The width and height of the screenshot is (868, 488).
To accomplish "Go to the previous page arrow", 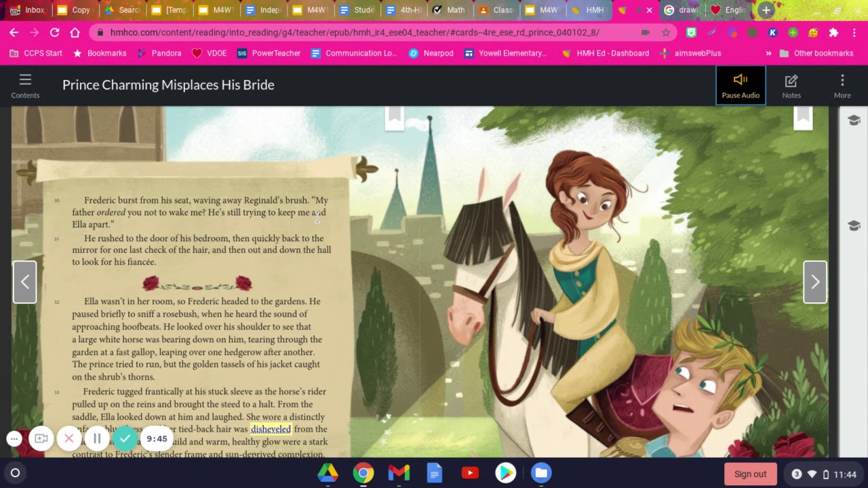I will [x=25, y=282].
